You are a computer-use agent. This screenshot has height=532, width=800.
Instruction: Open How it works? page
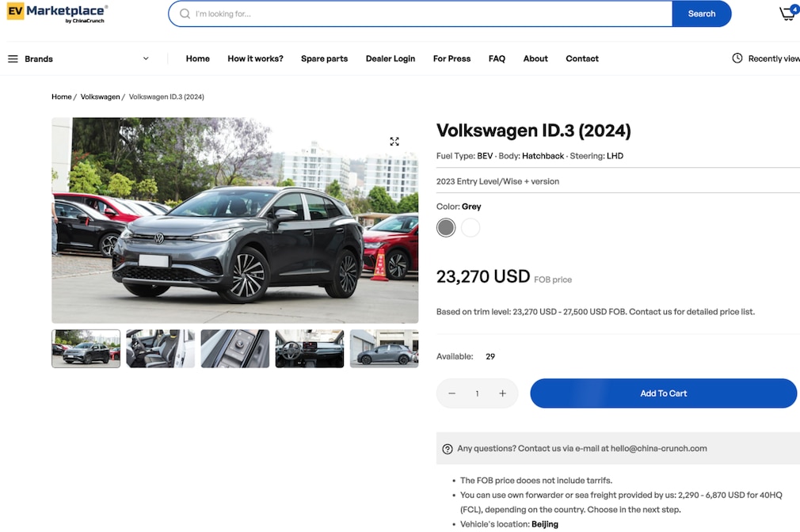pyautogui.click(x=255, y=59)
